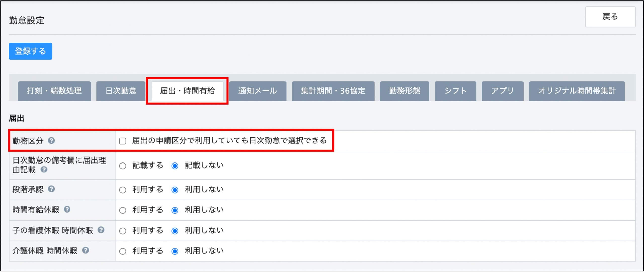Go to 通知メール tab
This screenshot has height=272, width=644.
[258, 91]
